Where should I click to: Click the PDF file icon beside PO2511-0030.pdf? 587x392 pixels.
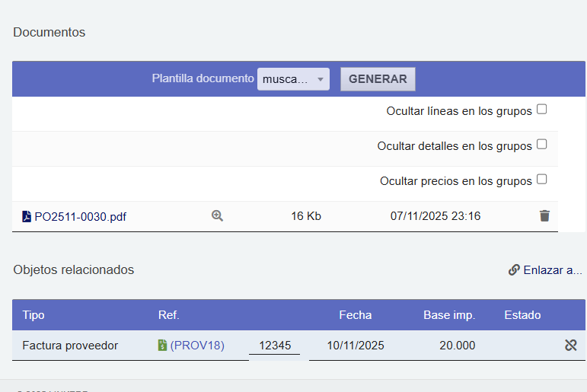coord(27,216)
